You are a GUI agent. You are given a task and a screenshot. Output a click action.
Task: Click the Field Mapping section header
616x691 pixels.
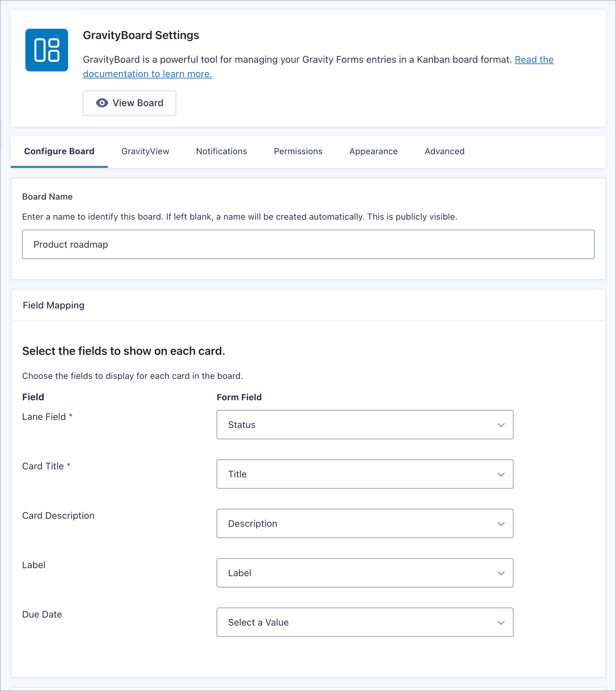(x=53, y=305)
